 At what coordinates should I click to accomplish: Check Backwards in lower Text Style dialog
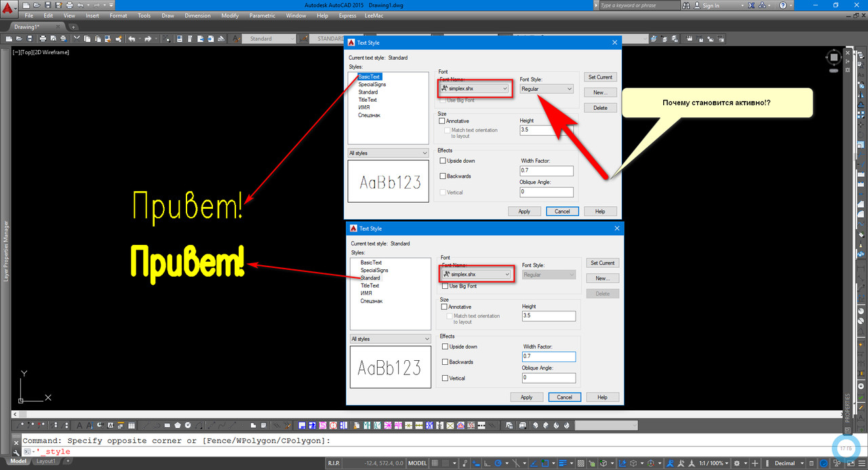pyautogui.click(x=446, y=362)
